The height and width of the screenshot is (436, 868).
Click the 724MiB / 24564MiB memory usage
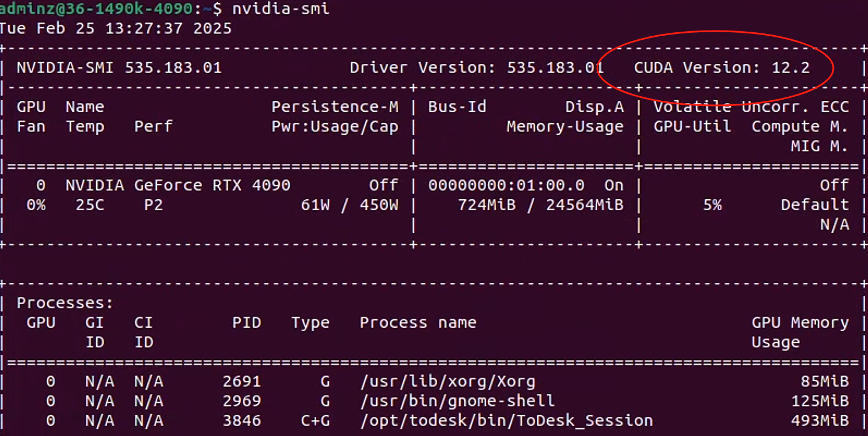(540, 204)
